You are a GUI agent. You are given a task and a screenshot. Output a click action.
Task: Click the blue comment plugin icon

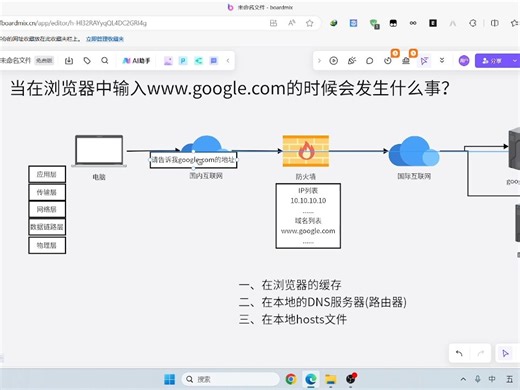click(214, 61)
